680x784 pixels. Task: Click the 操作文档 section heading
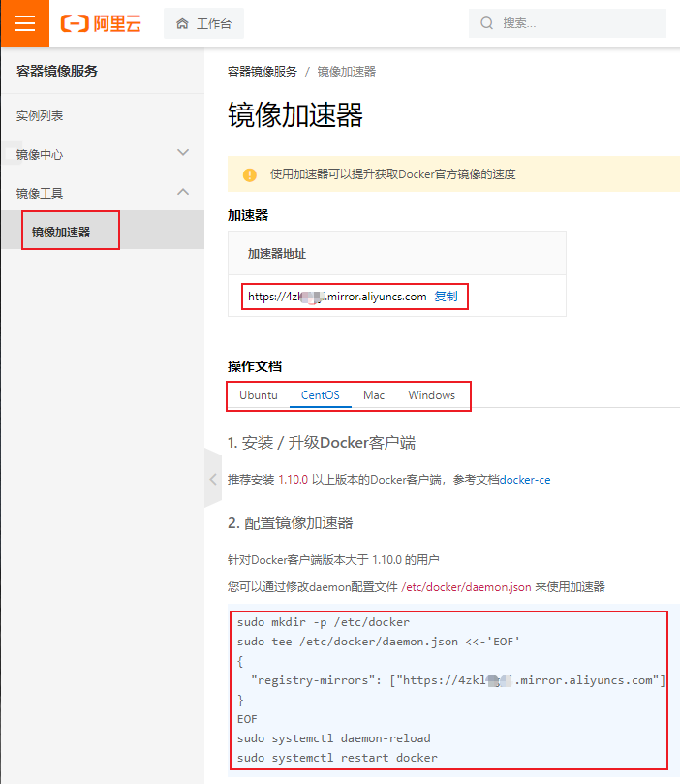[255, 366]
